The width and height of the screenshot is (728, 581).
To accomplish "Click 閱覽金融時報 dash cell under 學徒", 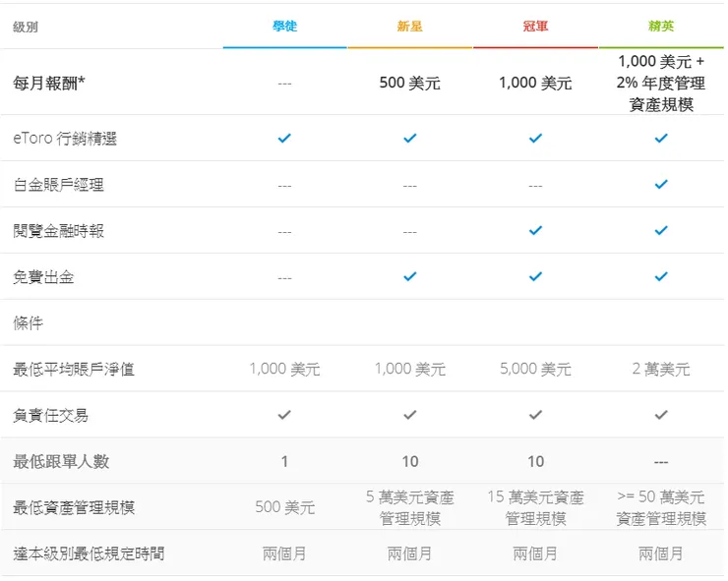I will click(284, 232).
